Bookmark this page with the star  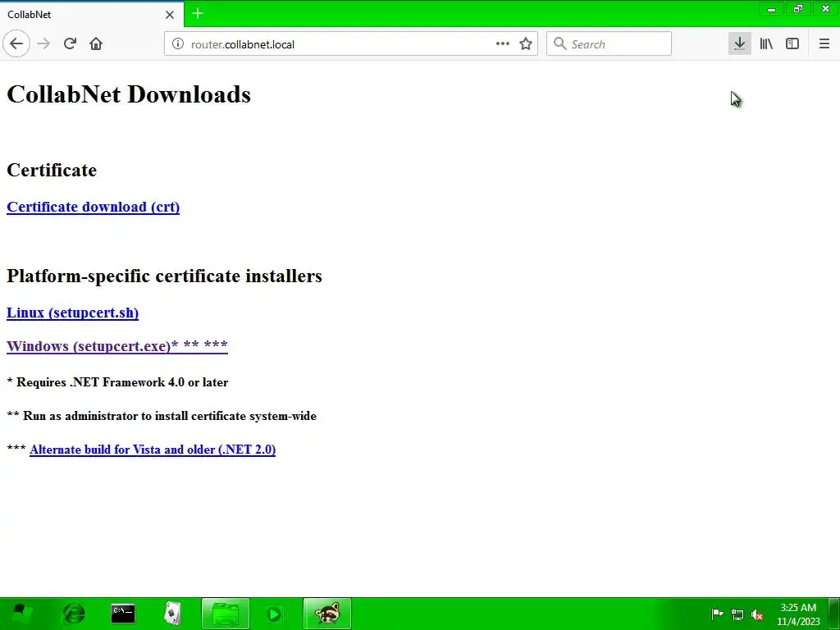click(x=526, y=44)
